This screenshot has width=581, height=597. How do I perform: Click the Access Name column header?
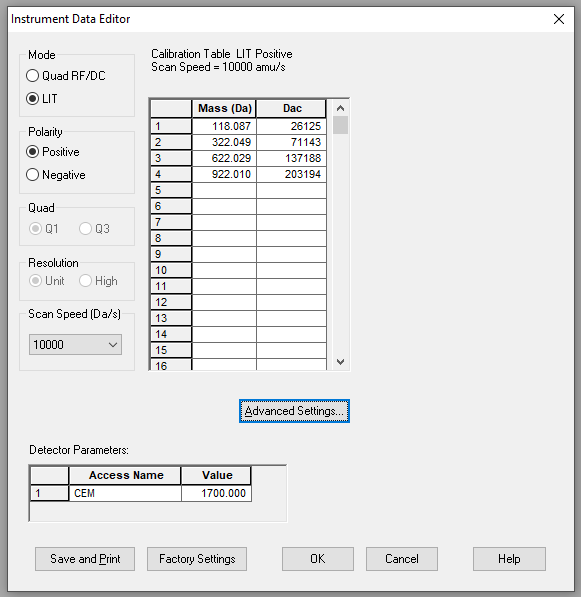pos(125,475)
